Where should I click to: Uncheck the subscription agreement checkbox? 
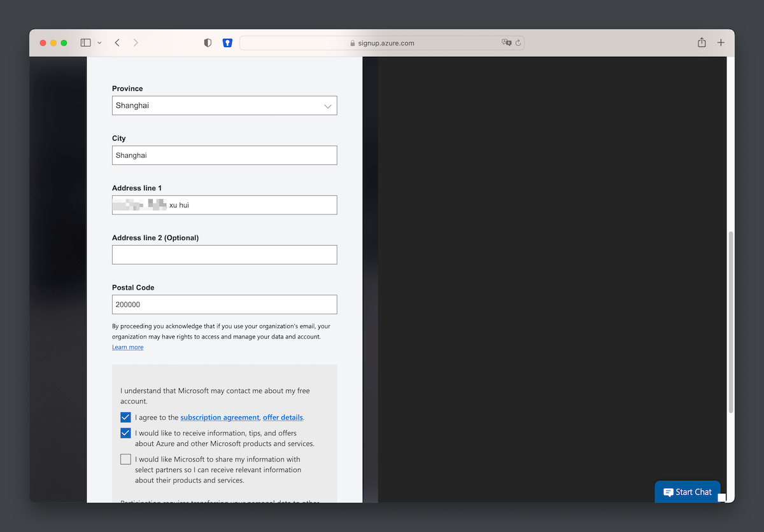(x=125, y=417)
